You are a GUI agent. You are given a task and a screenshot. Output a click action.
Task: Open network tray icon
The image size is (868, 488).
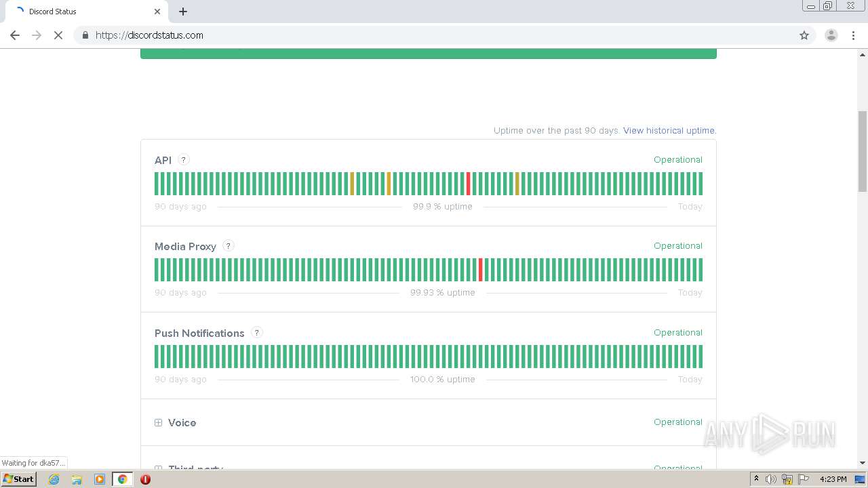(x=787, y=479)
